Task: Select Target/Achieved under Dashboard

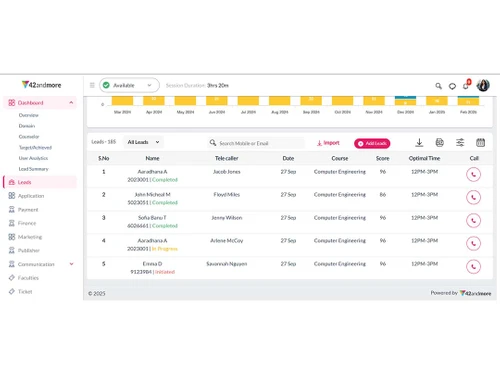Action: 35,147
